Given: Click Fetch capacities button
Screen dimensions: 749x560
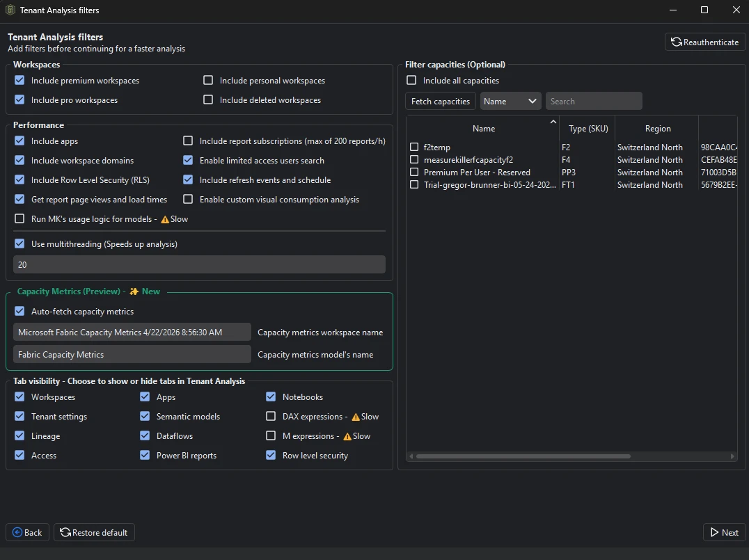Looking at the screenshot, I should [x=441, y=101].
